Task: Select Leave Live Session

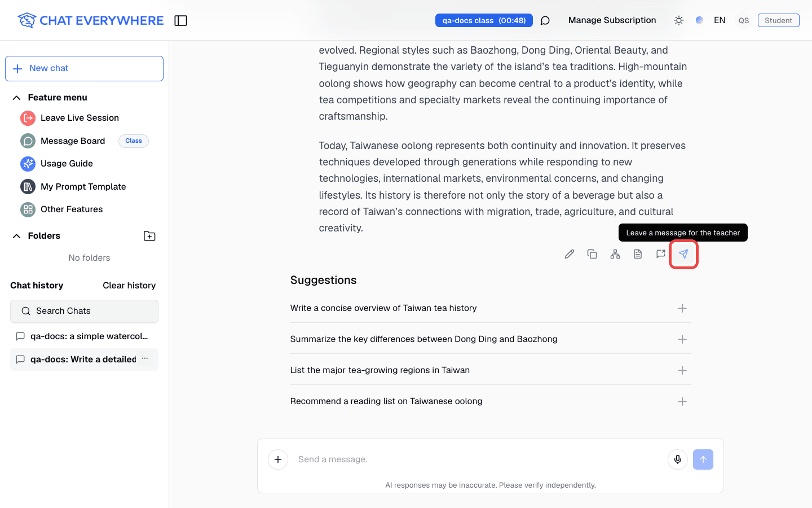Action: coord(80,118)
